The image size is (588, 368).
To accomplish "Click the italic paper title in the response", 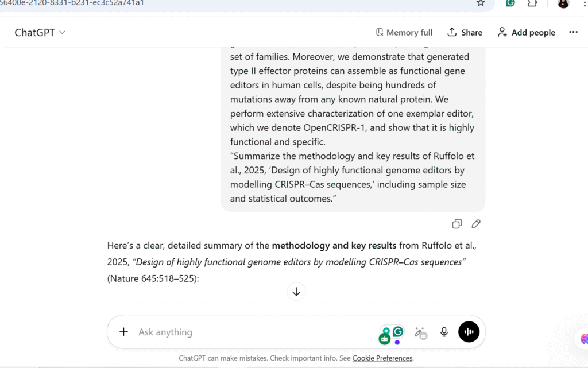I will [x=299, y=262].
